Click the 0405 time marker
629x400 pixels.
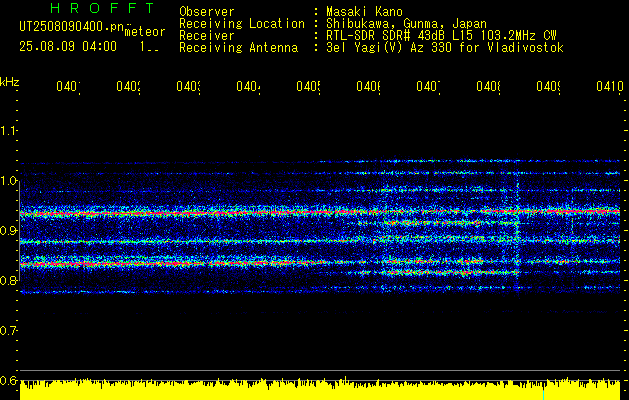pyautogui.click(x=308, y=87)
